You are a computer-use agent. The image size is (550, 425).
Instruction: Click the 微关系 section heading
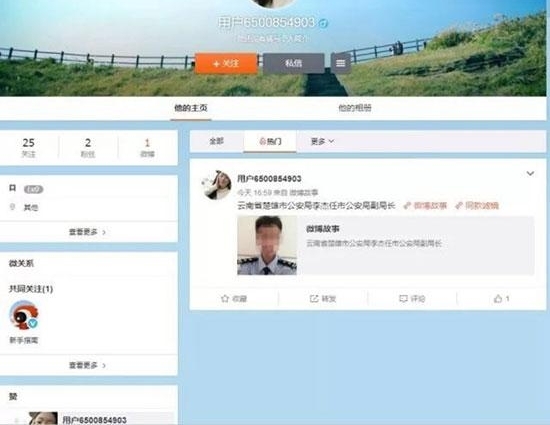click(21, 263)
